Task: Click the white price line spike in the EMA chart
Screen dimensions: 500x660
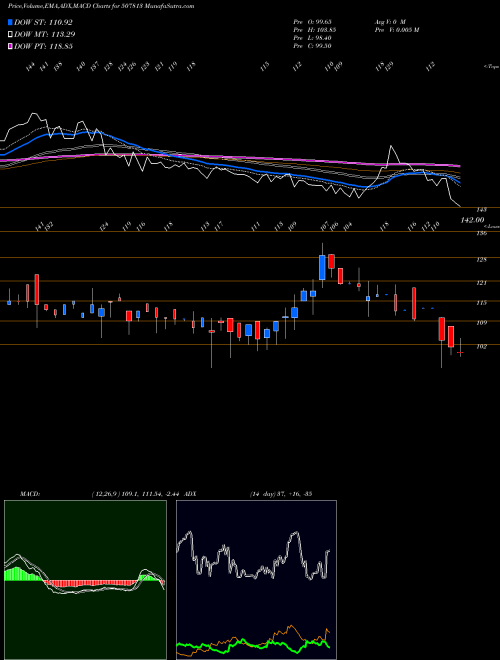Action: coord(391,147)
